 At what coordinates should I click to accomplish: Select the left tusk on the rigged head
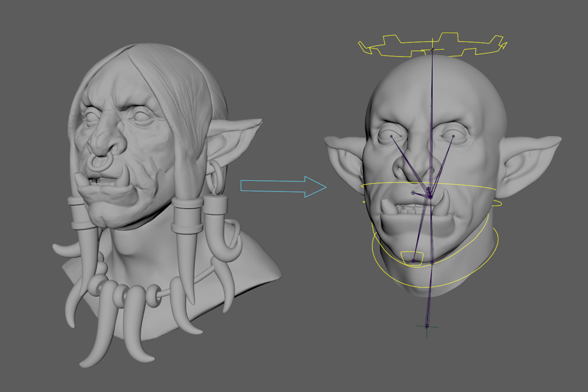point(388,208)
